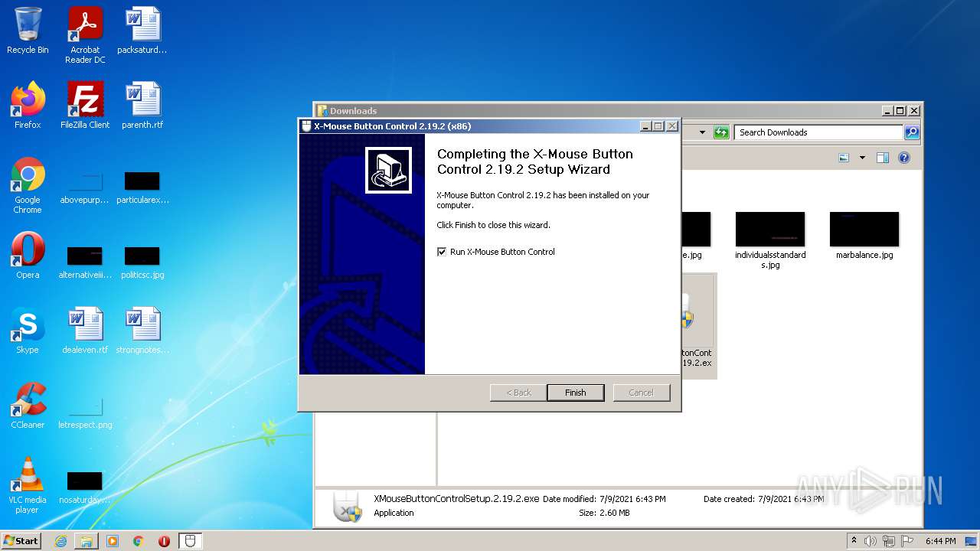This screenshot has height=551, width=980.
Task: Click the taskbar clock showing 6:44 PM
Action: click(940, 541)
